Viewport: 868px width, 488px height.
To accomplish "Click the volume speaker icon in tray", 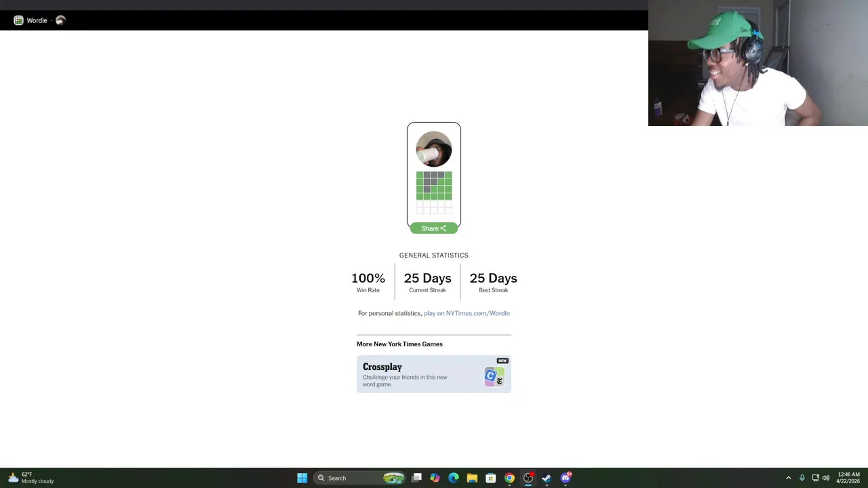I will click(x=826, y=478).
